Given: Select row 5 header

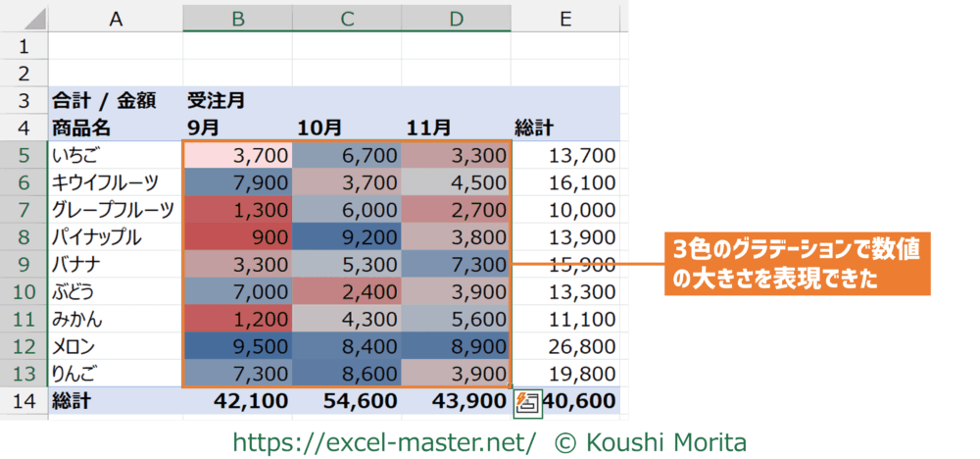Looking at the screenshot, I should [24, 155].
